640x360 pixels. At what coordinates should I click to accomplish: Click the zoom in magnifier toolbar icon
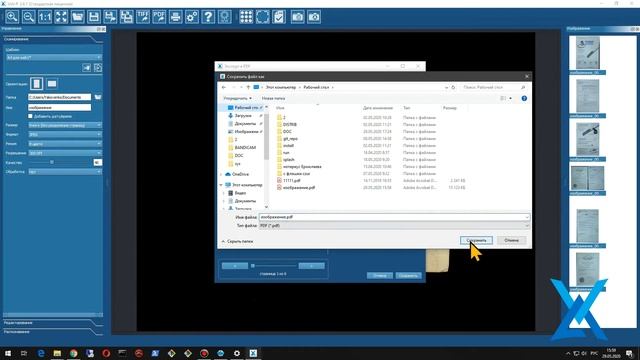point(12,17)
